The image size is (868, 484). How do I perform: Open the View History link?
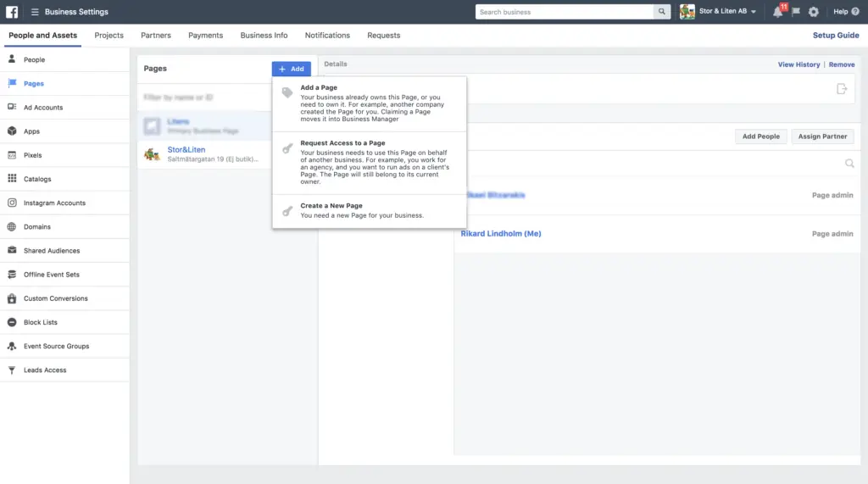[x=798, y=64]
